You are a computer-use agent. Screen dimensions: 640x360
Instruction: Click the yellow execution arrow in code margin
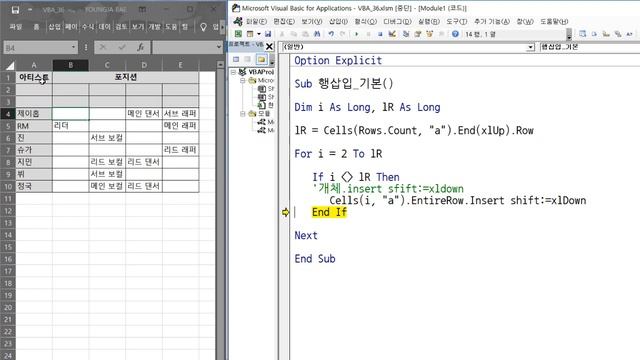tap(285, 212)
